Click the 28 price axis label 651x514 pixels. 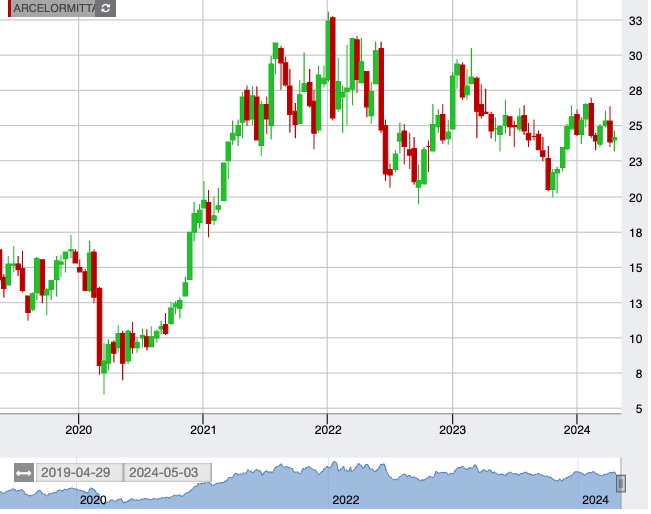coord(636,91)
